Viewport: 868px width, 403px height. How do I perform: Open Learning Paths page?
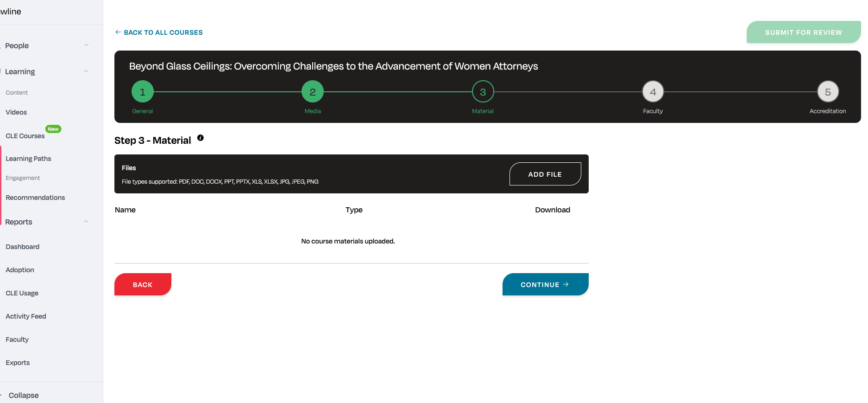(x=28, y=159)
